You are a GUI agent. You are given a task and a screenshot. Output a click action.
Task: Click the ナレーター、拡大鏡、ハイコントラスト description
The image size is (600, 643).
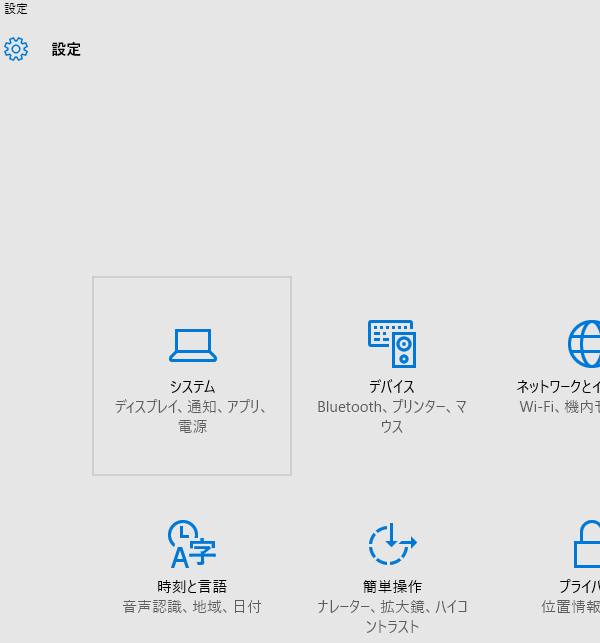[391, 616]
